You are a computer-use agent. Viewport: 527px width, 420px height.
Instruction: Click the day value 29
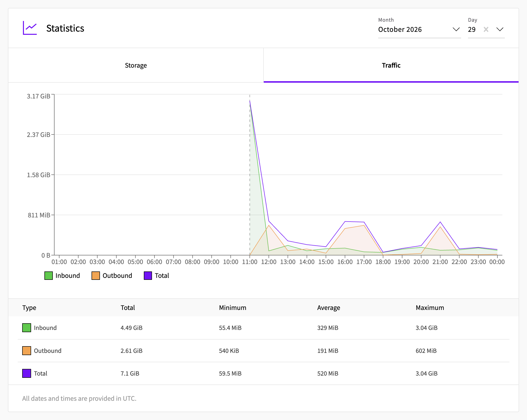tap(472, 29)
